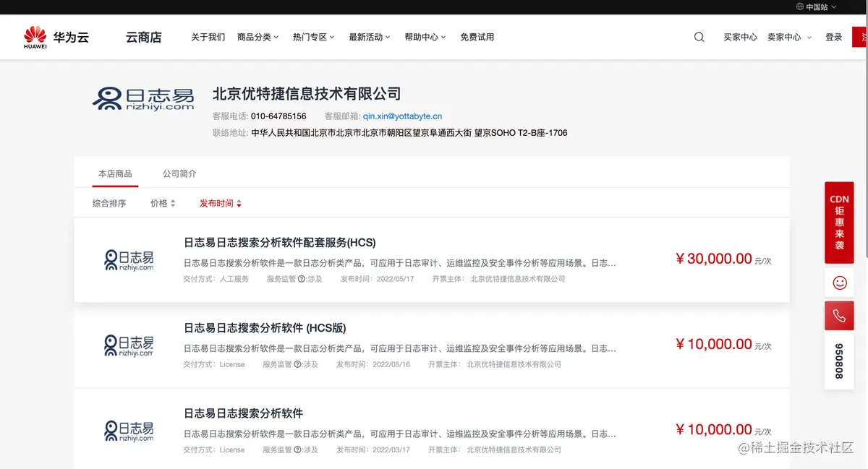Open 买家中心
868x469 pixels.
tap(741, 37)
